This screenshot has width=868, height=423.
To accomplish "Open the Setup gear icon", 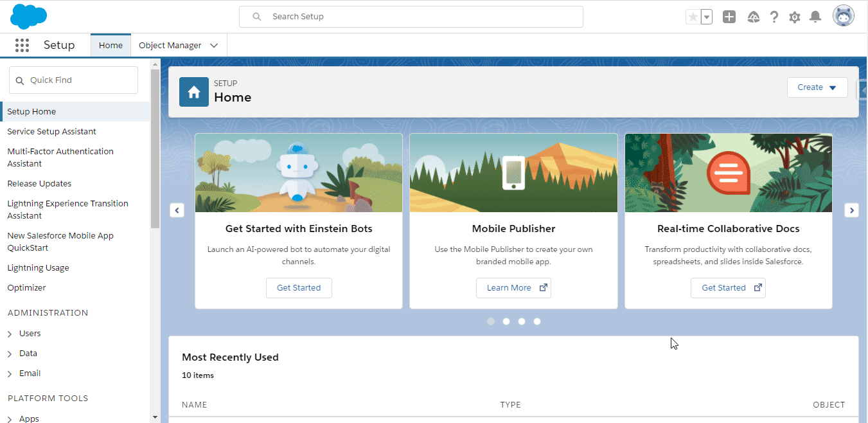I will (x=795, y=17).
